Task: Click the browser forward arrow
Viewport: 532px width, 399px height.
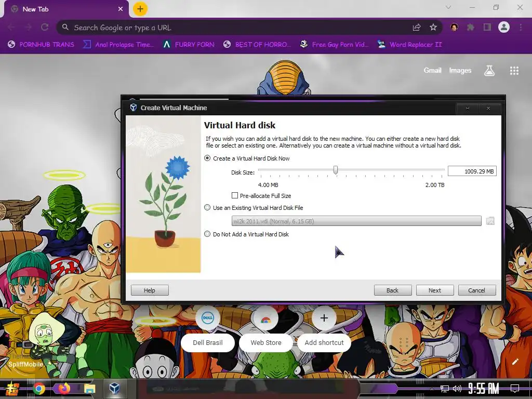Action: (x=28, y=27)
